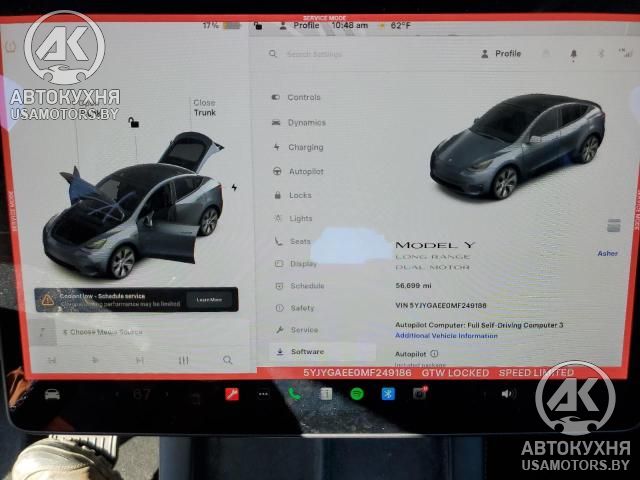This screenshot has width=640, height=480.
Task: Tap the red wrench service icon
Action: pyautogui.click(x=232, y=394)
